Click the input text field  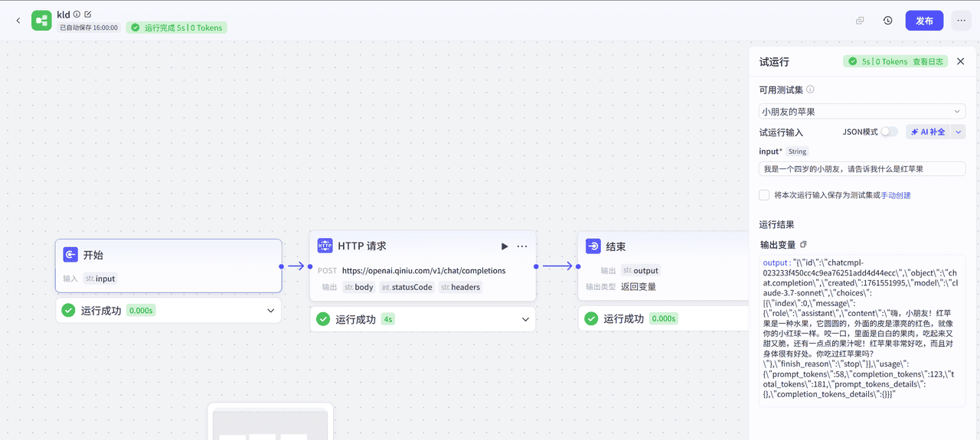(851, 168)
